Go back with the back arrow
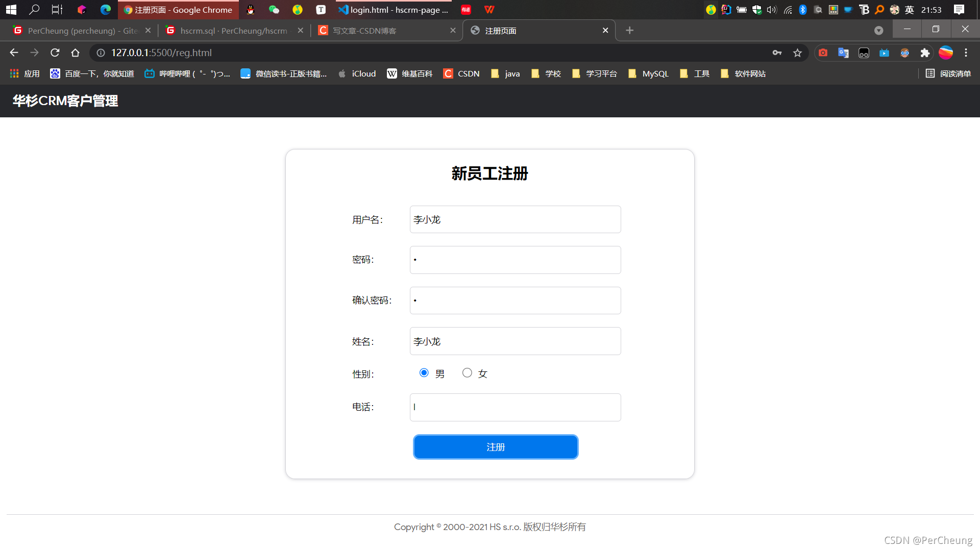The width and height of the screenshot is (980, 551). 14,53
